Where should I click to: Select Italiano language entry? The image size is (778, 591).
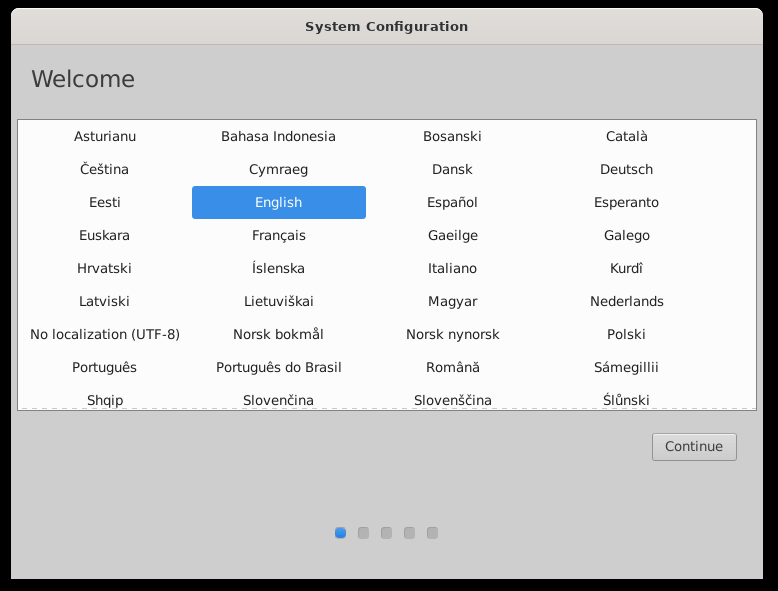[x=452, y=268]
